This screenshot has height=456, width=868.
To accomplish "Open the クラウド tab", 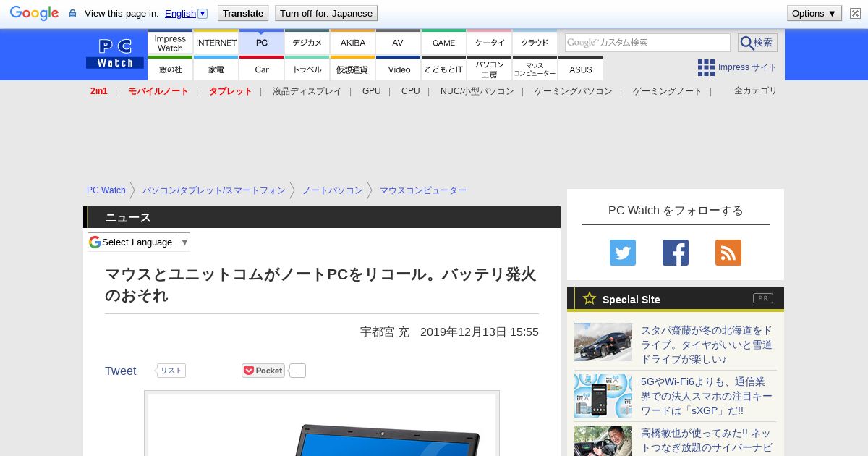I will pyautogui.click(x=535, y=43).
